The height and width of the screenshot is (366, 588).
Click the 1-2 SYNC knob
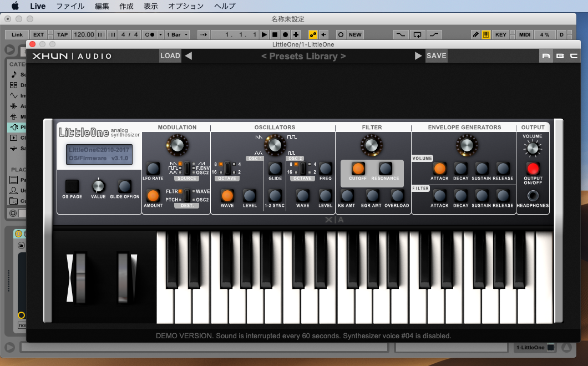point(275,196)
